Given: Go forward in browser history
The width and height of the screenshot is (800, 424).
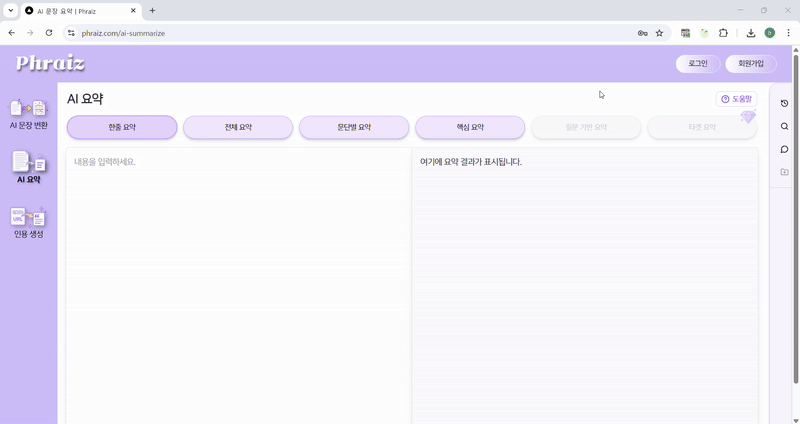Looking at the screenshot, I should click(x=30, y=33).
